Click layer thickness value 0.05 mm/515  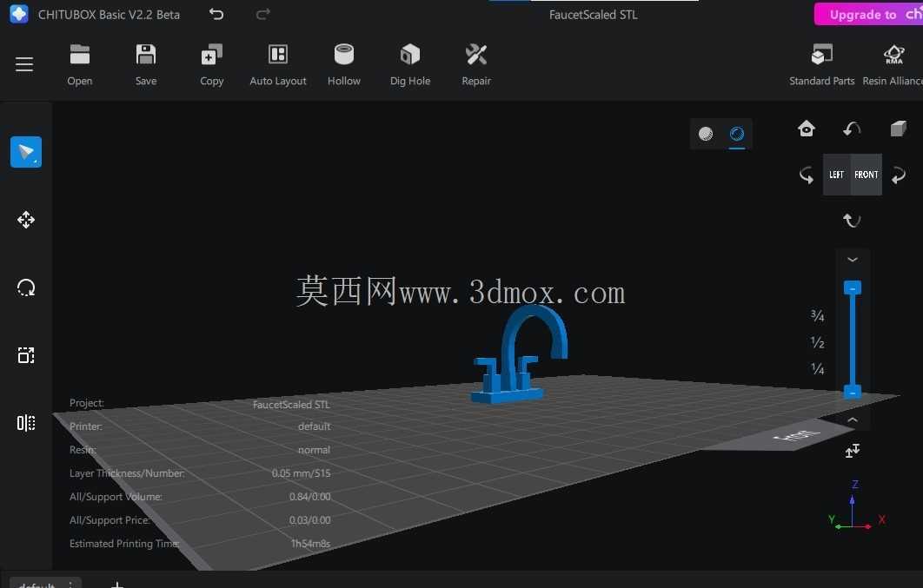point(301,473)
